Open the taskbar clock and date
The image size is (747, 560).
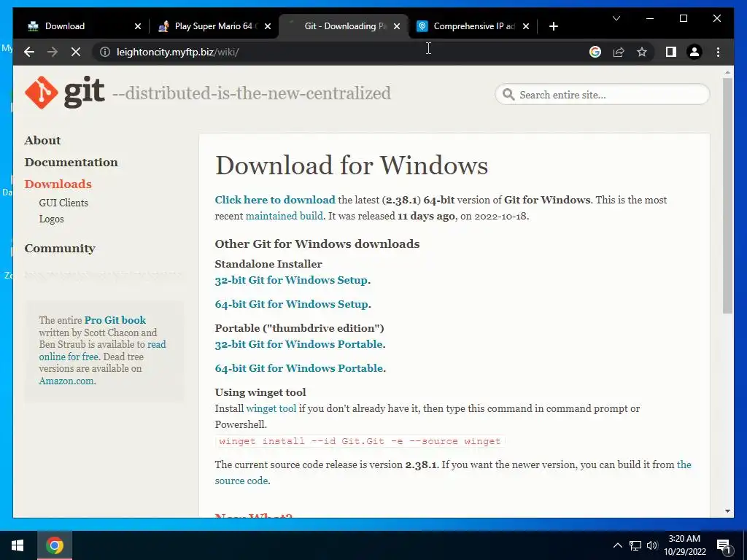click(x=684, y=545)
